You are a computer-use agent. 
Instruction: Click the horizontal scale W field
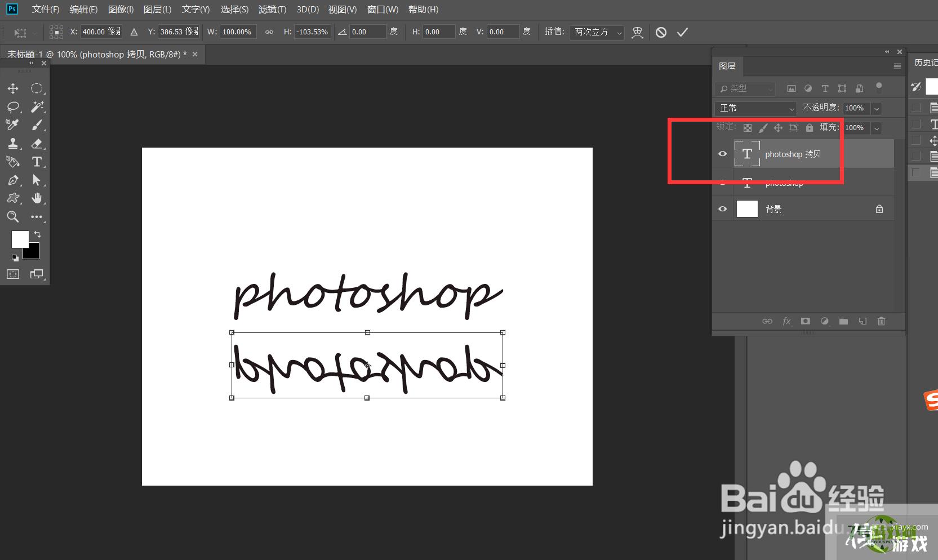[x=238, y=32]
